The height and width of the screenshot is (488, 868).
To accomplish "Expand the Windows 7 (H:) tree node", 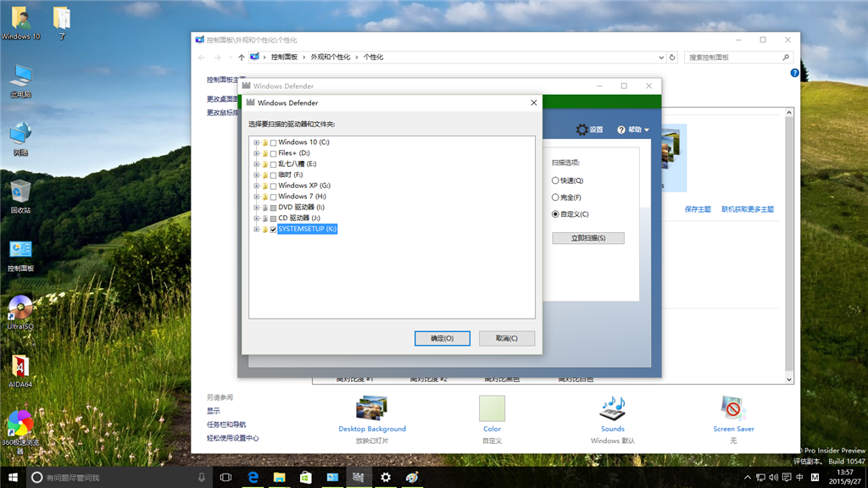I will click(x=256, y=197).
